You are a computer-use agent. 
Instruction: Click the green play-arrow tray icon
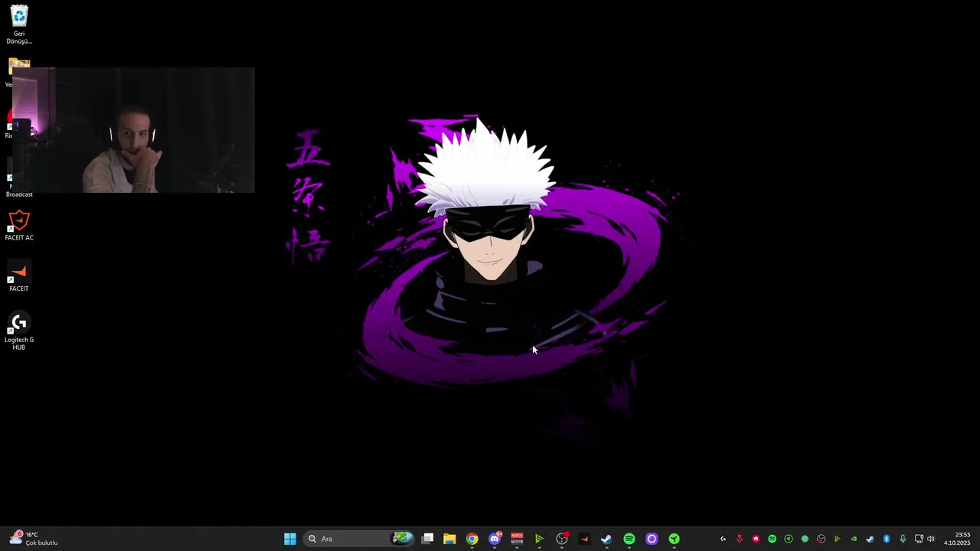coord(838,539)
